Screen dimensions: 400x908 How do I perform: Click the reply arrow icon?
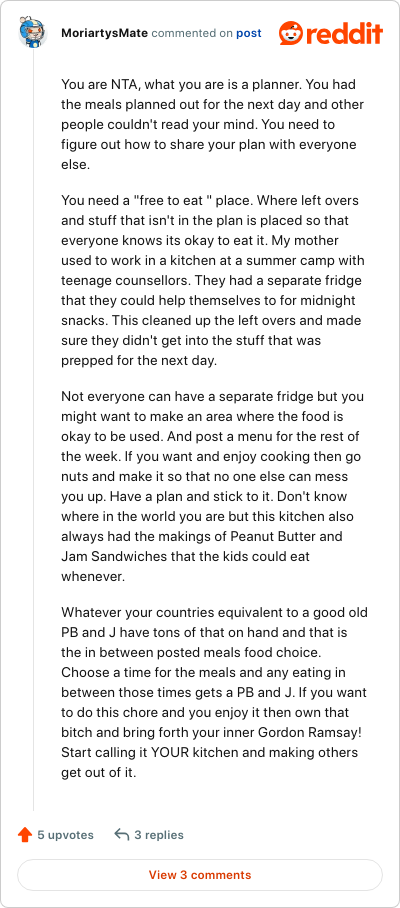coord(122,835)
